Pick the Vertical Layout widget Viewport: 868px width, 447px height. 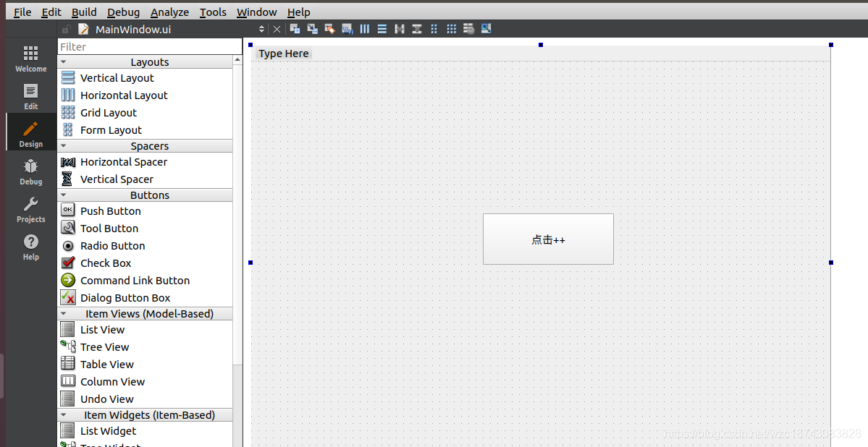tap(145, 78)
